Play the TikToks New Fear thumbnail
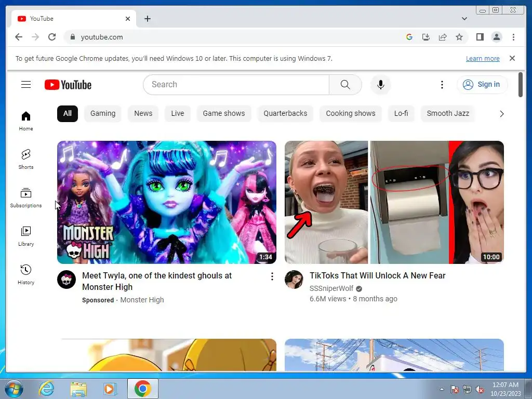 [x=394, y=202]
